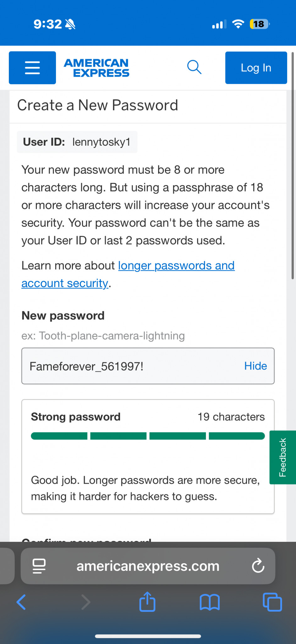This screenshot has height=644, width=296.
Task: Show open Safari tabs
Action: [x=272, y=602]
